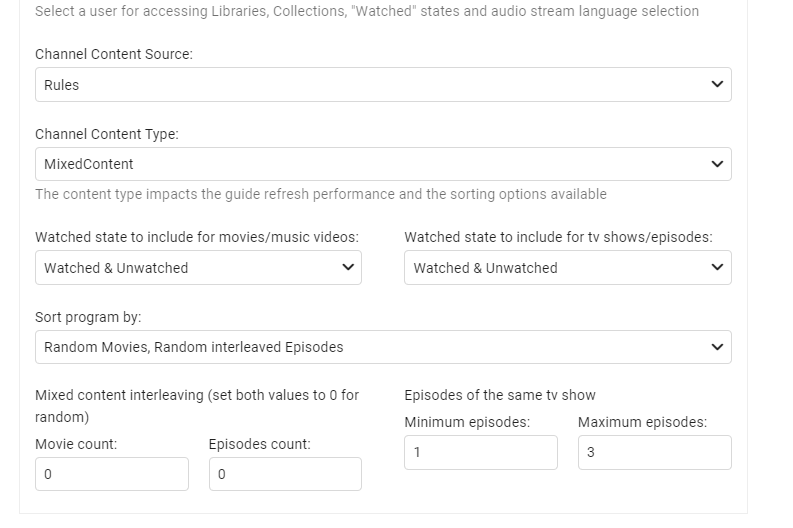Screen dimensions: 793x528
Task: Click chevron arrow of tv shows watched state dropdown
Action: click(716, 268)
